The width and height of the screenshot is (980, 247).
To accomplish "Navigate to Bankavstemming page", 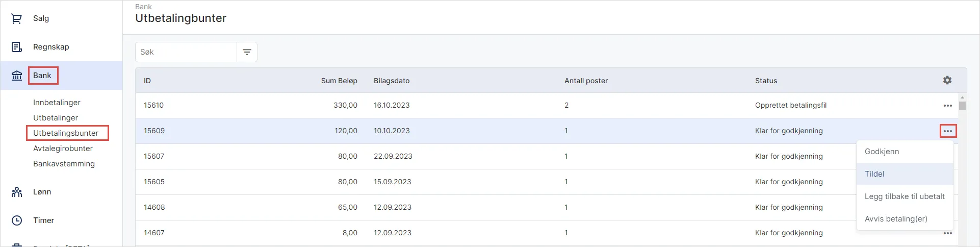I will click(x=64, y=164).
